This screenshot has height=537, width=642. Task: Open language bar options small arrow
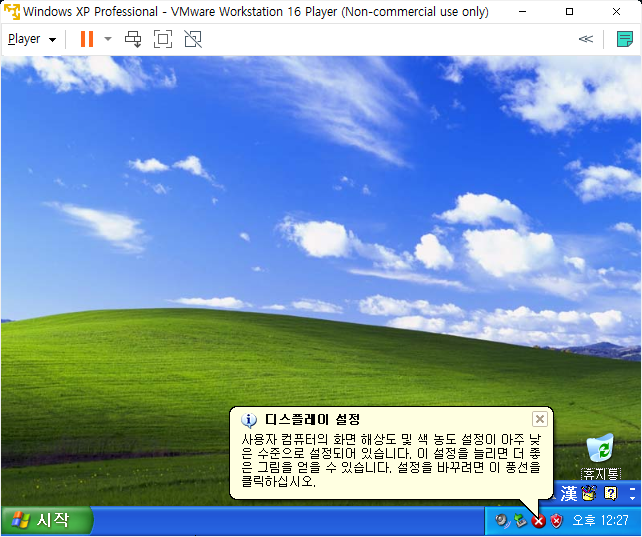[633, 498]
